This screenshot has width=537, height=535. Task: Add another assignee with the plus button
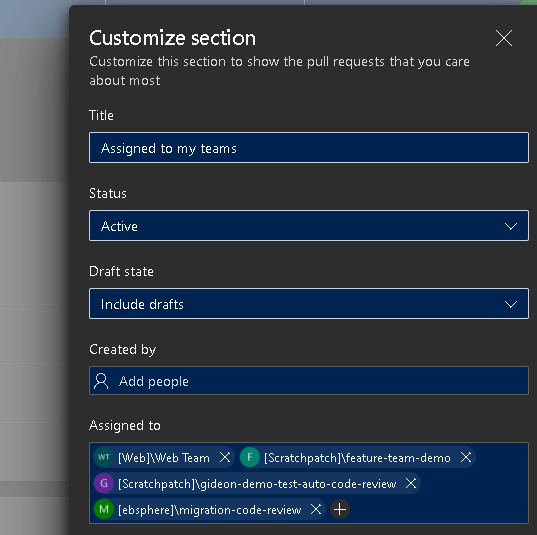click(x=340, y=510)
